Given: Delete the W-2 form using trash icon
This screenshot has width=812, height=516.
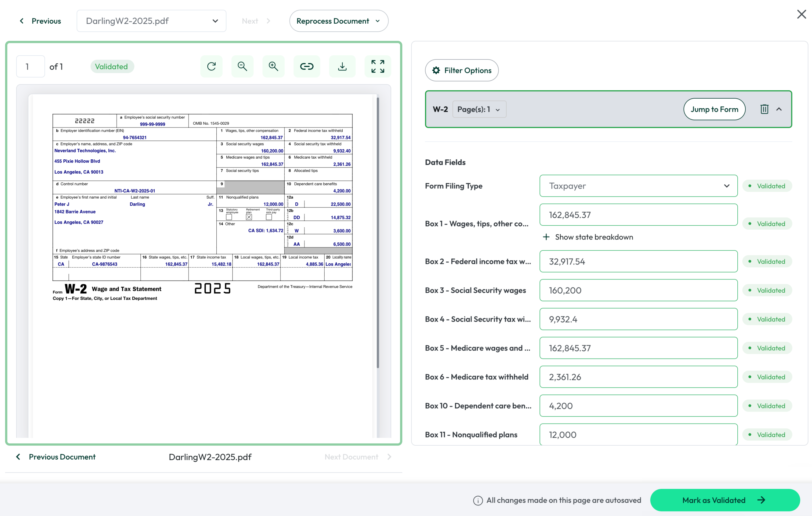Looking at the screenshot, I should [764, 109].
